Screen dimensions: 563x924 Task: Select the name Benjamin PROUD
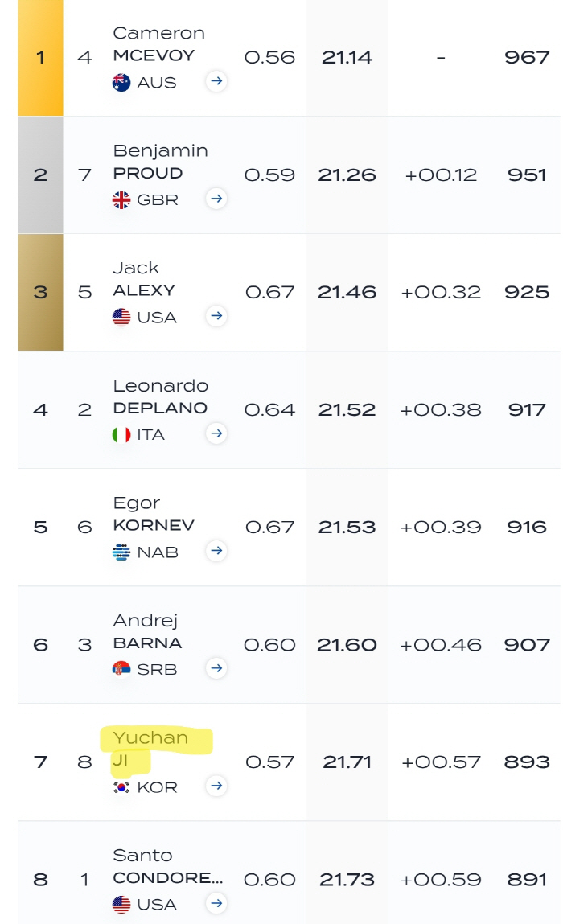(x=160, y=162)
